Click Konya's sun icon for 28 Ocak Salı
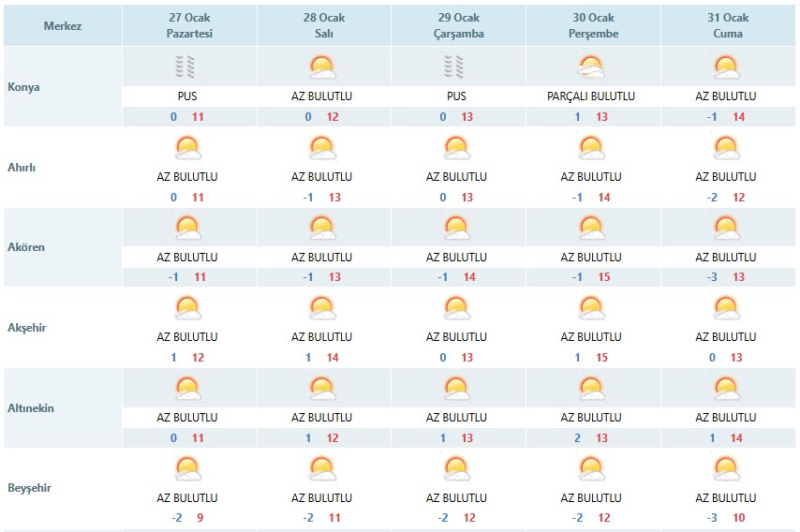 click(322, 66)
